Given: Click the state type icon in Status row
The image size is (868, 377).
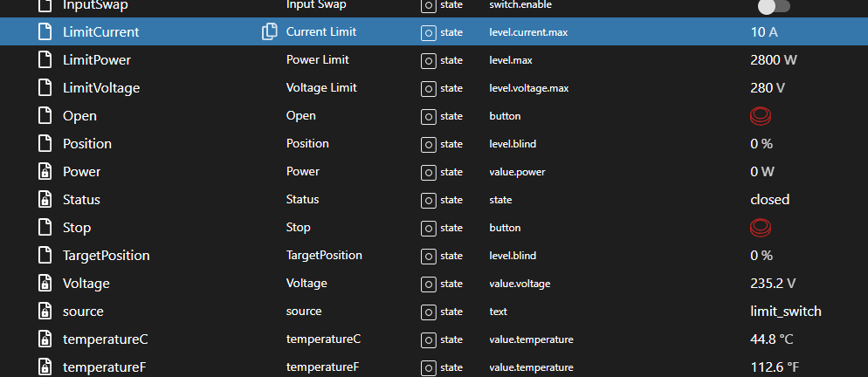Looking at the screenshot, I should 429,200.
